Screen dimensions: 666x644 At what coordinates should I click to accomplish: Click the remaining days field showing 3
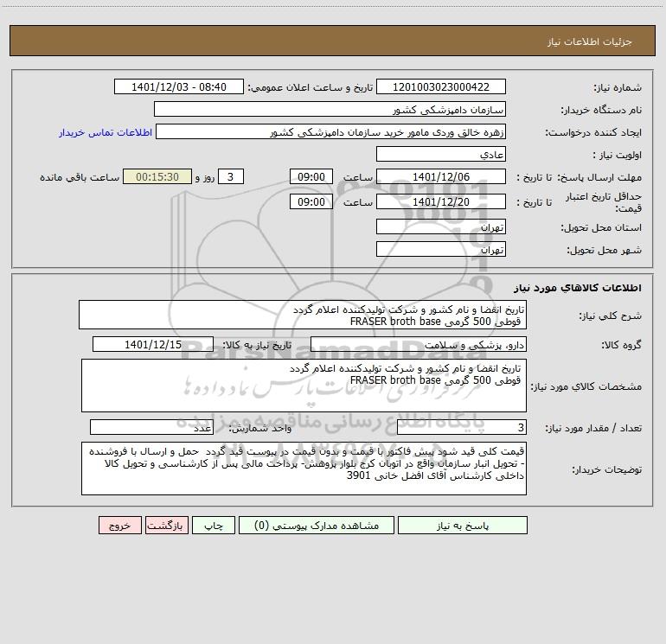(231, 176)
